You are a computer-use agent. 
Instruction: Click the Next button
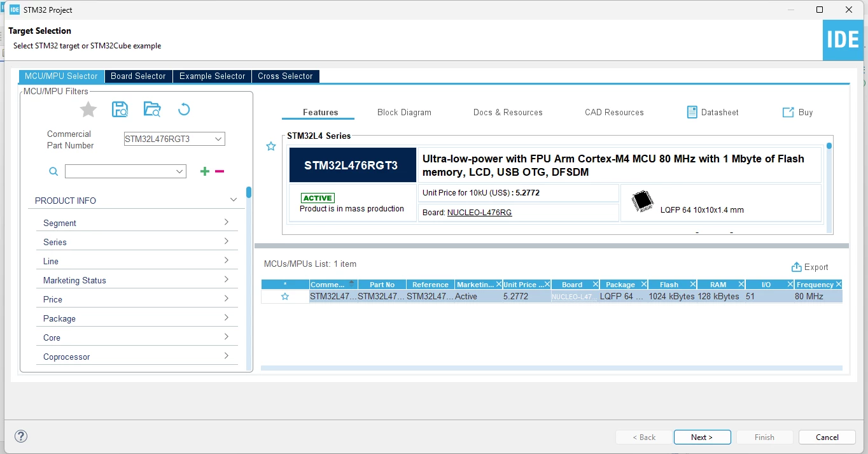[702, 437]
